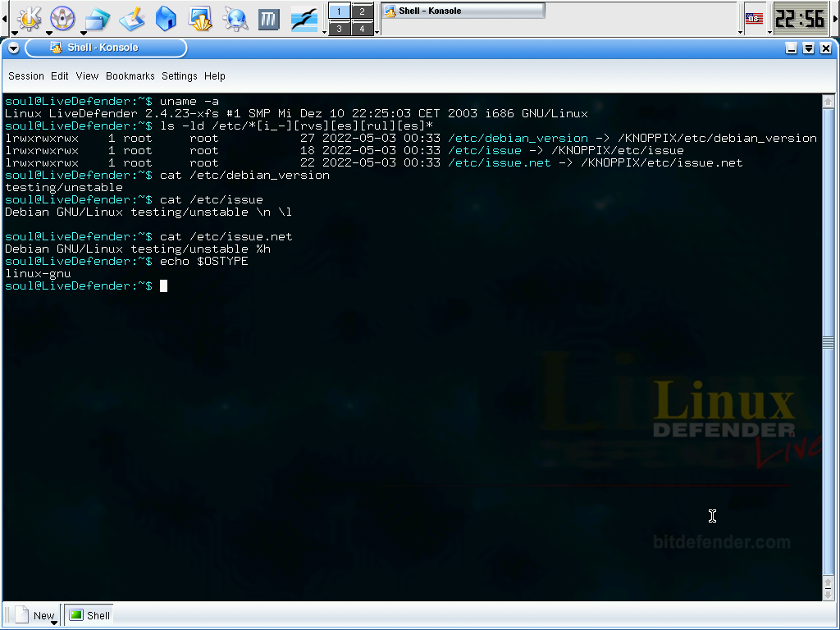Click the Shell session tab icon
Screen dimensions: 840x630
point(76,615)
